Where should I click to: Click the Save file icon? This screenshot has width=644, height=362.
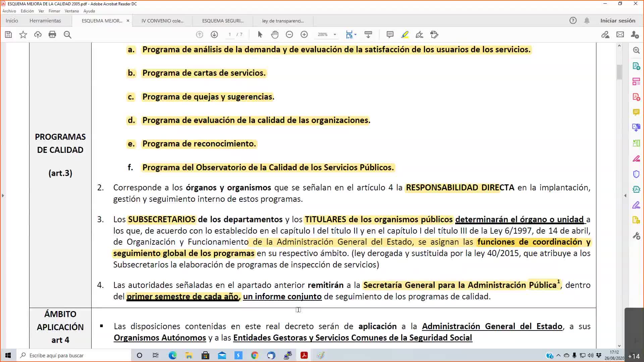tap(8, 35)
